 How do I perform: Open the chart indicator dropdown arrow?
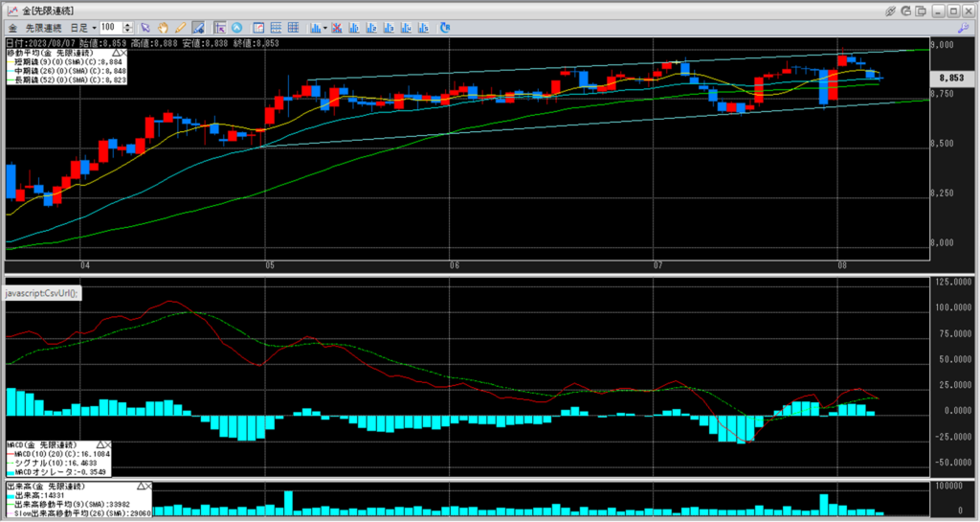(326, 28)
